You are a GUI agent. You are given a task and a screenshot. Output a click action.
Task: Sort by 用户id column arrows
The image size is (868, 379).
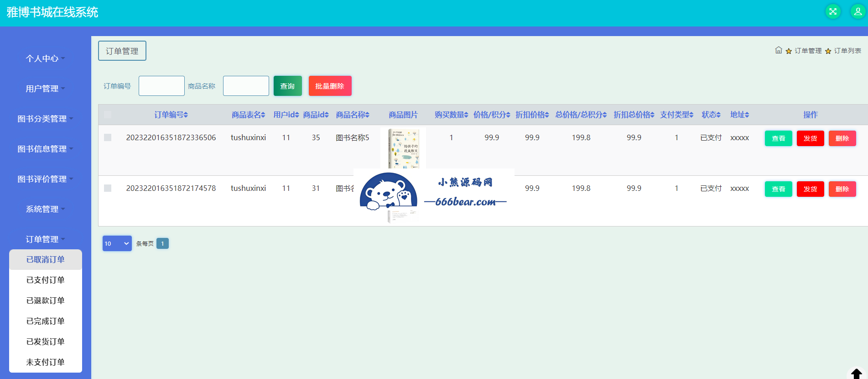click(297, 115)
